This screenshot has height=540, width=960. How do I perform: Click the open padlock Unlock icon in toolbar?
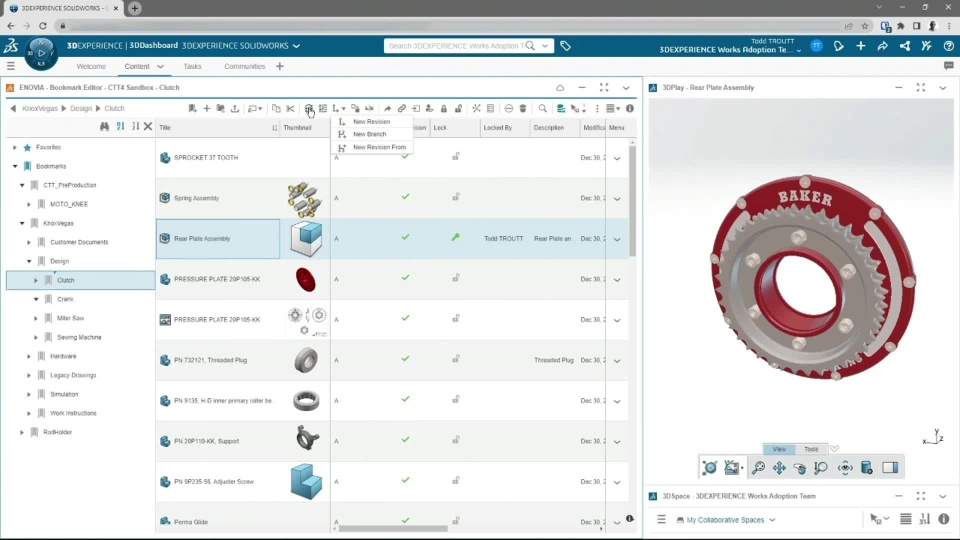(458, 108)
